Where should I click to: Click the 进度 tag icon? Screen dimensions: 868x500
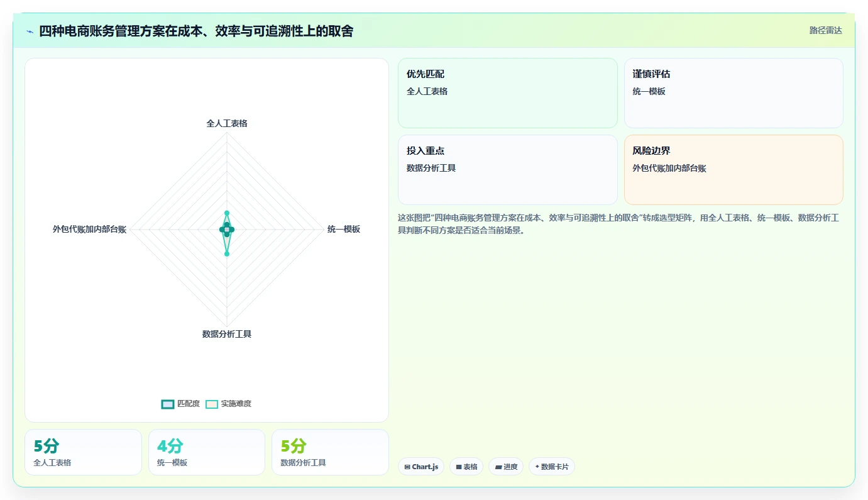pos(498,467)
